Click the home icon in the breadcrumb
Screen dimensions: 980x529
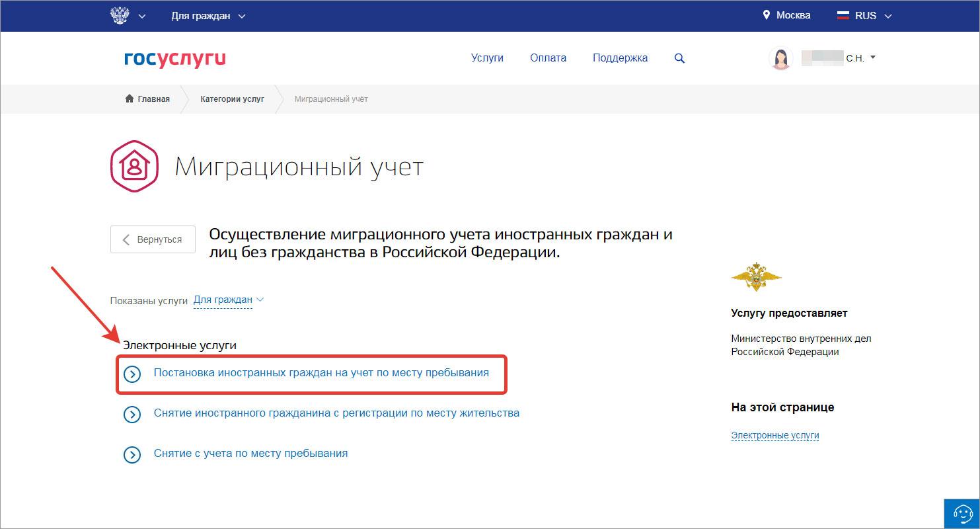(130, 99)
